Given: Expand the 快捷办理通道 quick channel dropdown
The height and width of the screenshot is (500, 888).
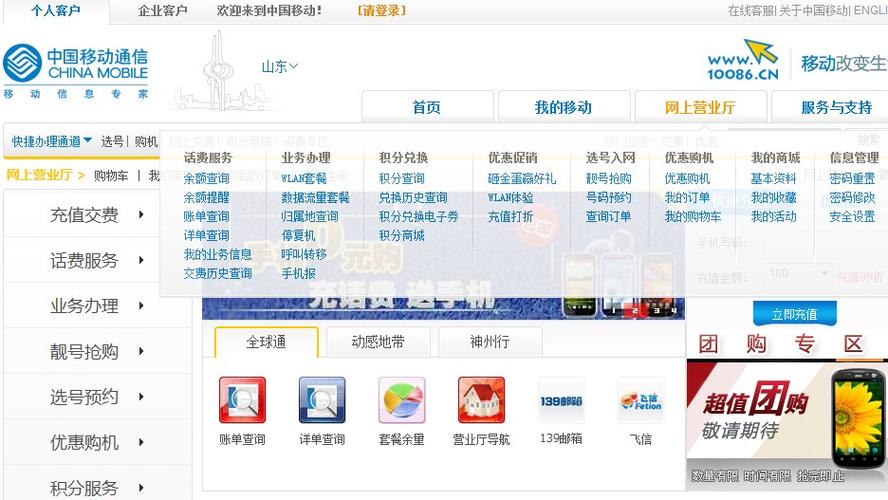Looking at the screenshot, I should 52,142.
